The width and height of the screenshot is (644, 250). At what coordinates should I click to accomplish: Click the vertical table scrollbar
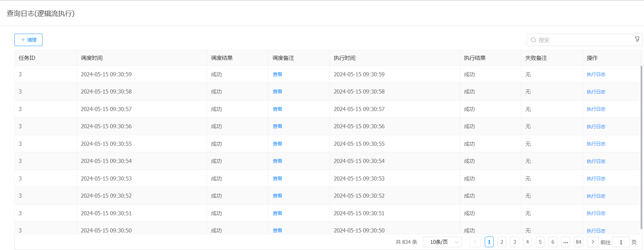coord(641,147)
